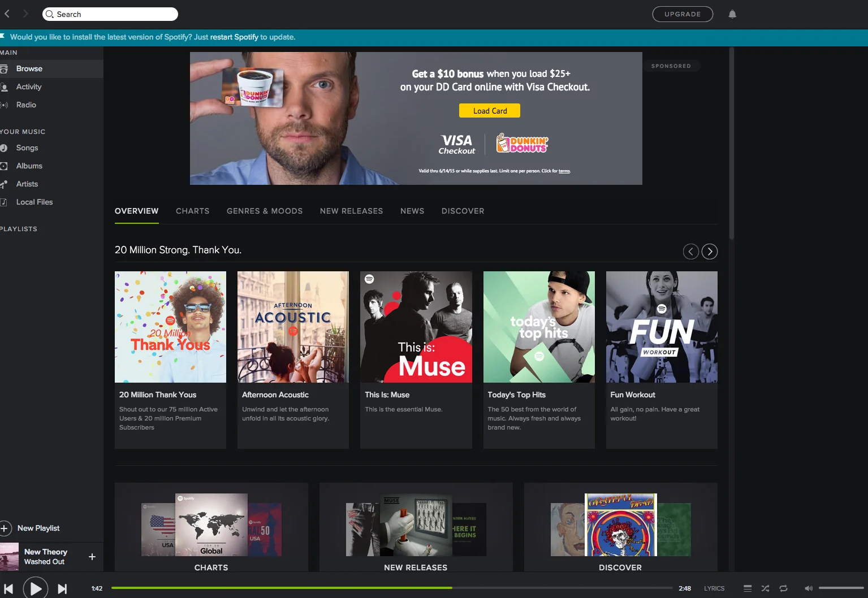Open Browse in the sidebar
The height and width of the screenshot is (598, 868).
point(51,68)
